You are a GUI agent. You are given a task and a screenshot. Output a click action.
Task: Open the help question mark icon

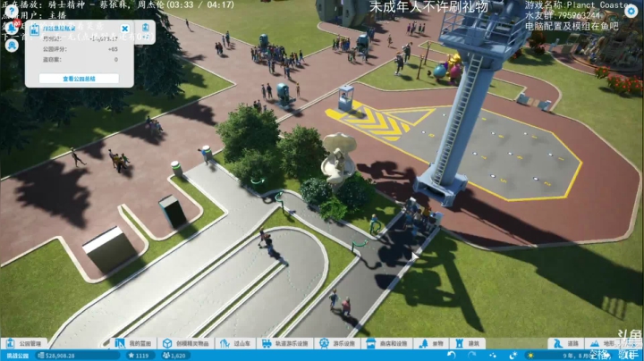[12, 11]
